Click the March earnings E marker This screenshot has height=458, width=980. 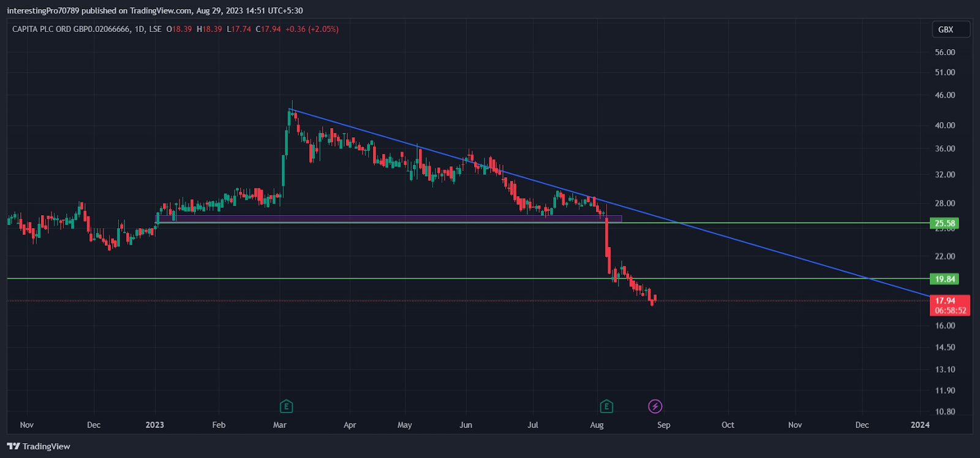(x=286, y=406)
